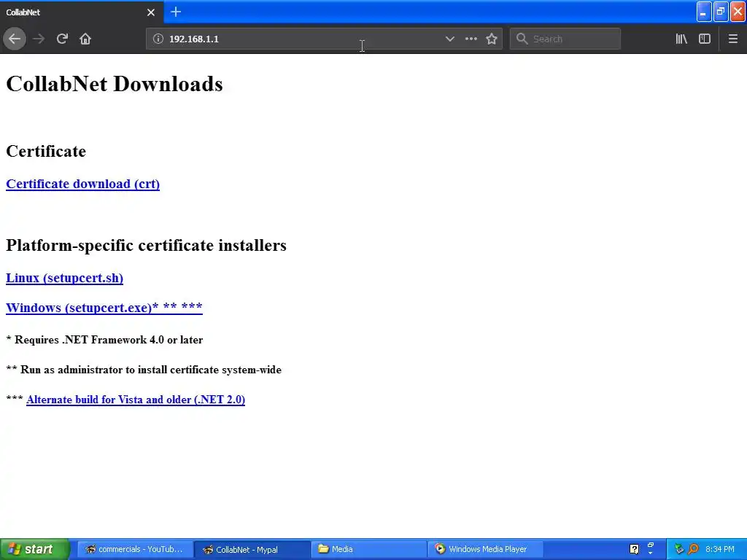The height and width of the screenshot is (560, 747).
Task: Select the CollabNet browser tab
Action: [82, 12]
